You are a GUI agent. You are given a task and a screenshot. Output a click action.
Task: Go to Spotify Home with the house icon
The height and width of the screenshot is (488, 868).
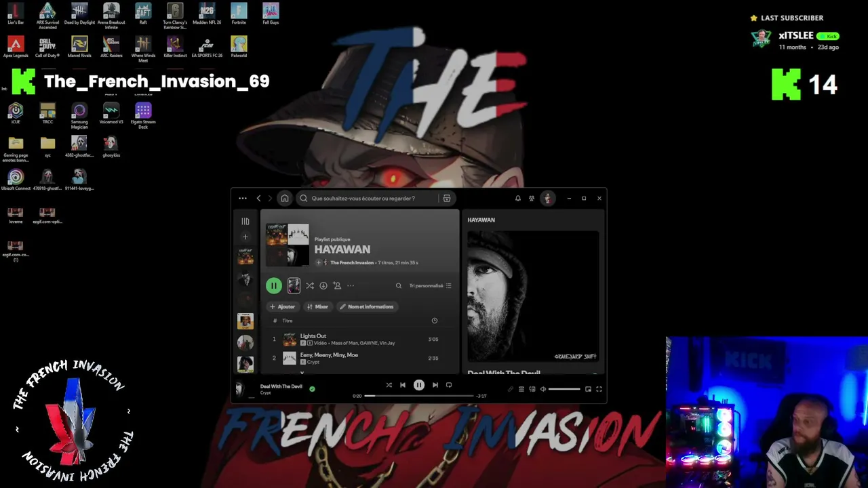[x=285, y=199]
